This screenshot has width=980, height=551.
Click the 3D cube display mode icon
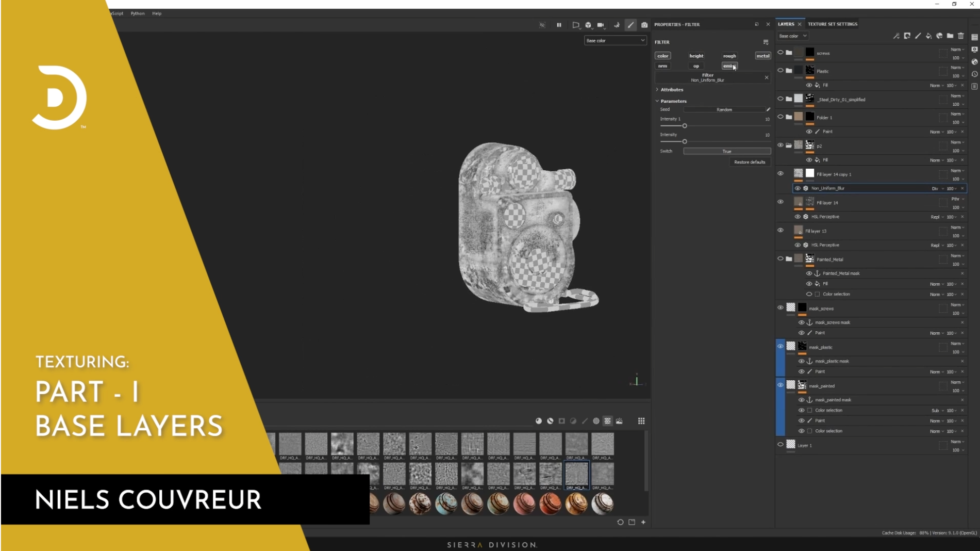588,25
